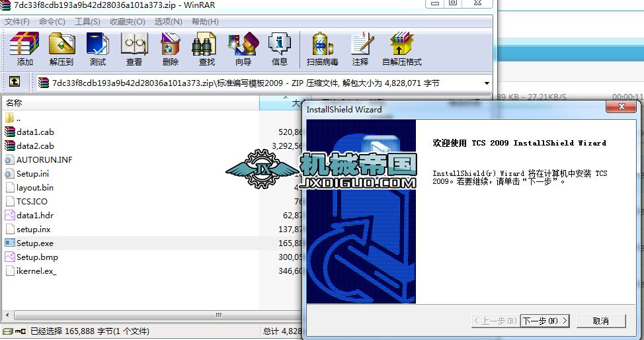This screenshot has height=340, width=644.
Task: Click the Setup.ini file icon
Action: pyautogui.click(x=10, y=174)
